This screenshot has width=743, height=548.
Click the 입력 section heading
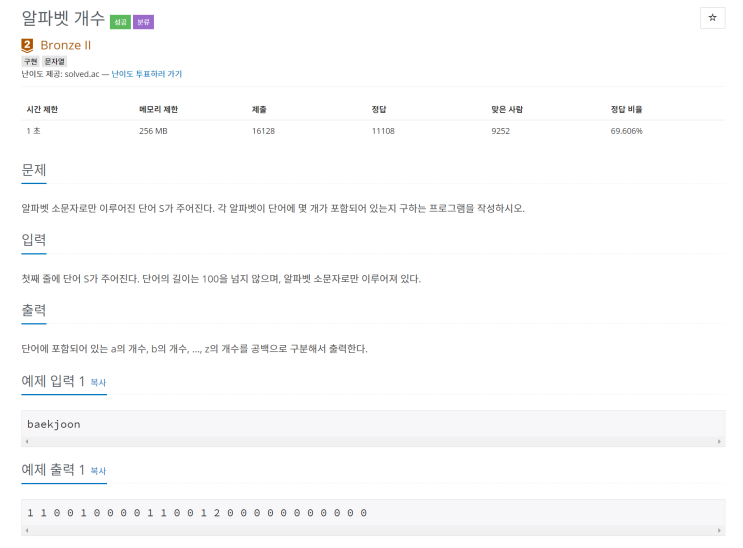pos(34,240)
